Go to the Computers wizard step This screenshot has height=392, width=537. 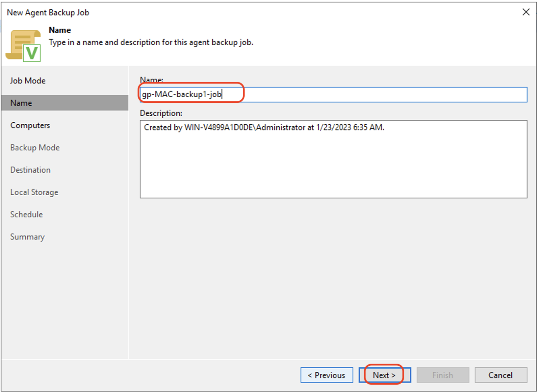pyautogui.click(x=30, y=125)
